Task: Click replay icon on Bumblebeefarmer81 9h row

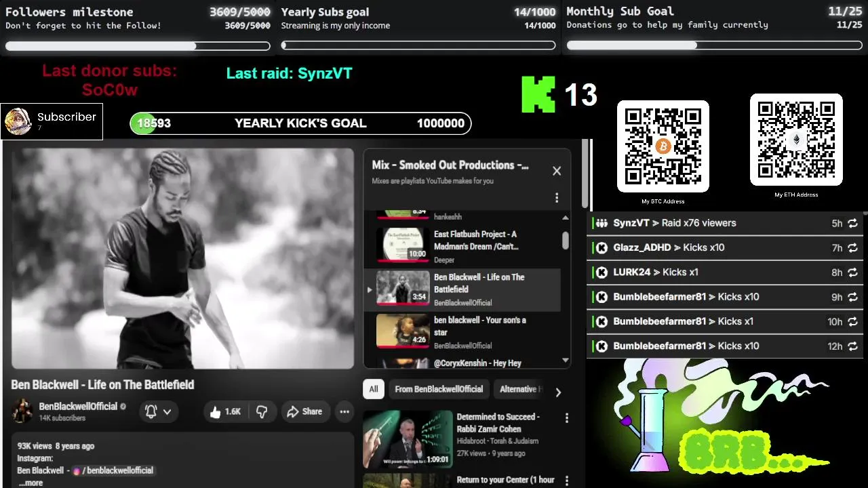Action: click(x=853, y=297)
